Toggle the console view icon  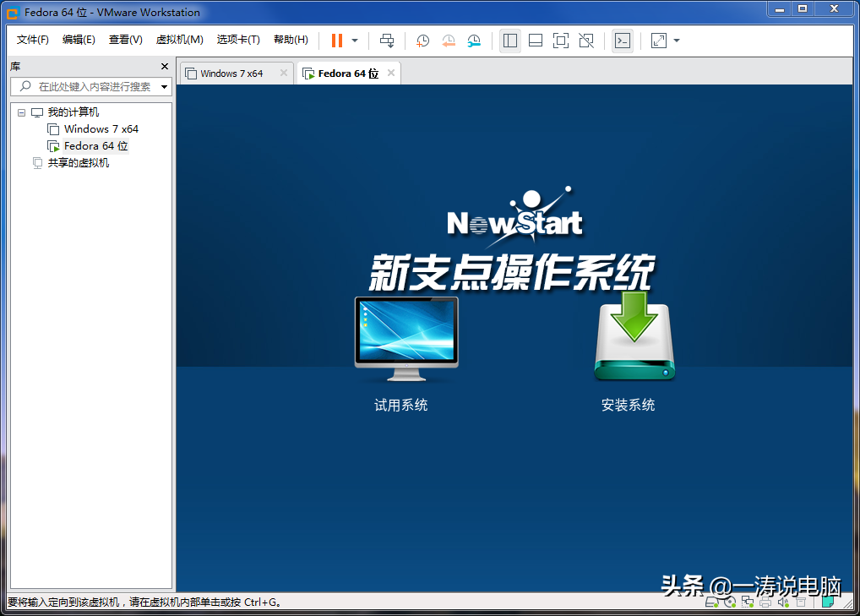coord(623,41)
